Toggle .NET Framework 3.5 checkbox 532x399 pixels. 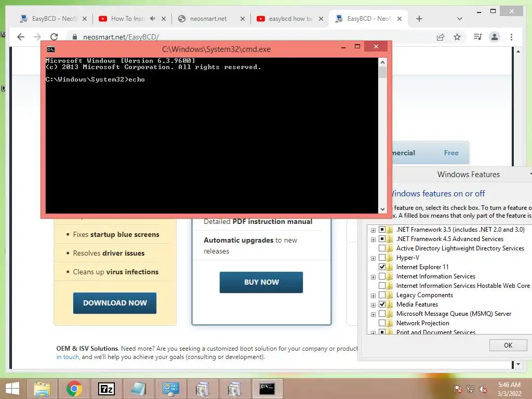pos(382,230)
